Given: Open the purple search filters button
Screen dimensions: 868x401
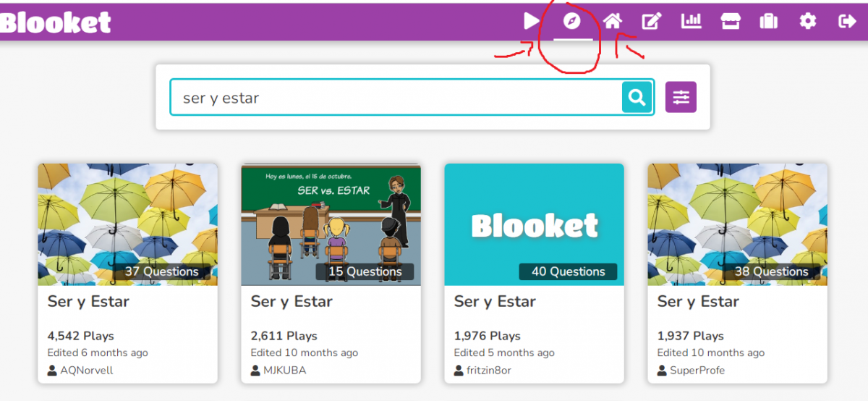Looking at the screenshot, I should pos(681,97).
